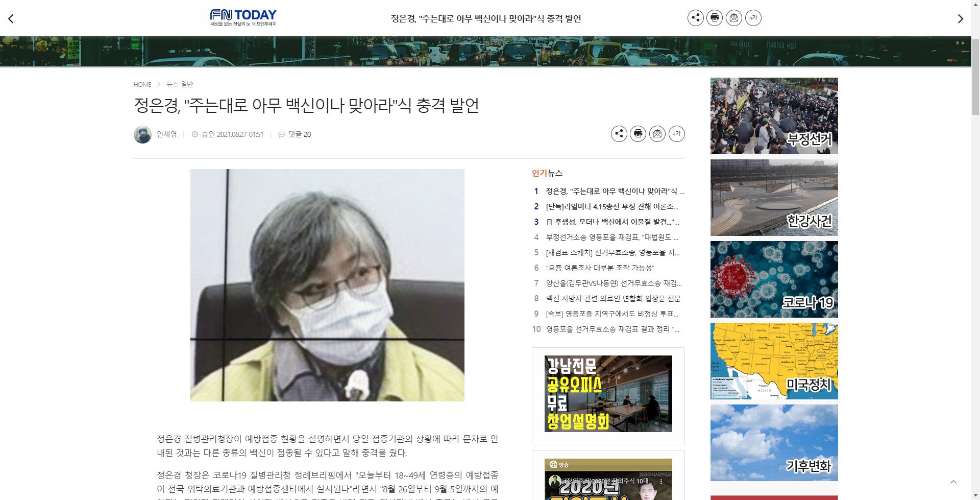Go to the previous article arrow
This screenshot has width=980, height=500.
[x=11, y=19]
